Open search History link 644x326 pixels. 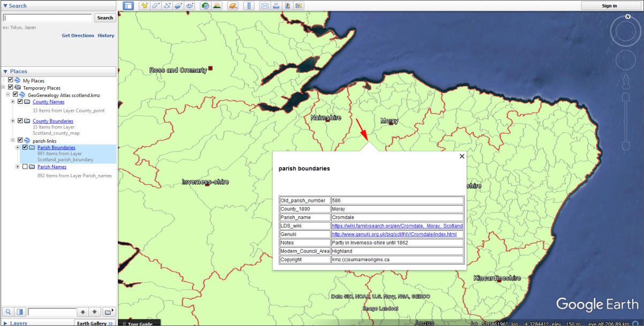tap(106, 35)
